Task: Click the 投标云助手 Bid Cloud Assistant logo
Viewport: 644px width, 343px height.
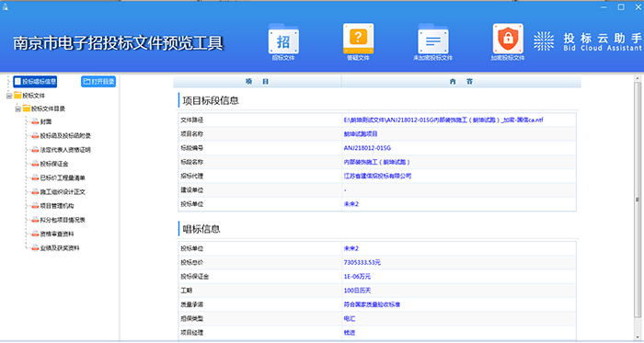Action: [x=587, y=42]
